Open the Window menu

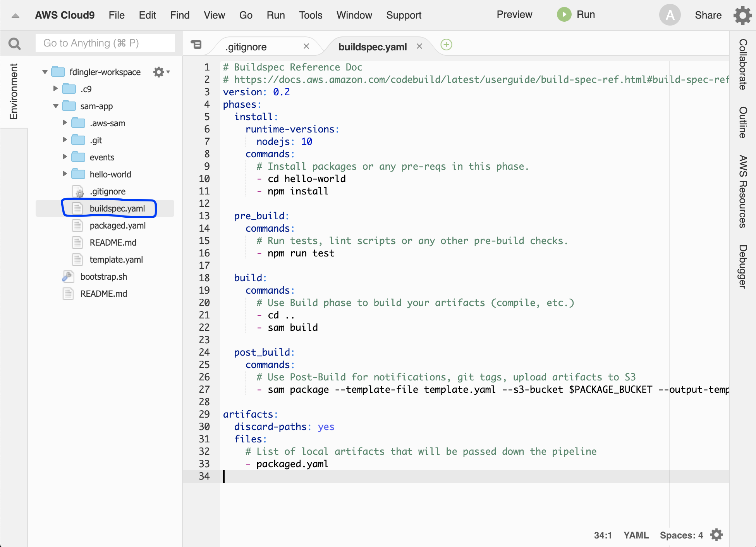(354, 15)
